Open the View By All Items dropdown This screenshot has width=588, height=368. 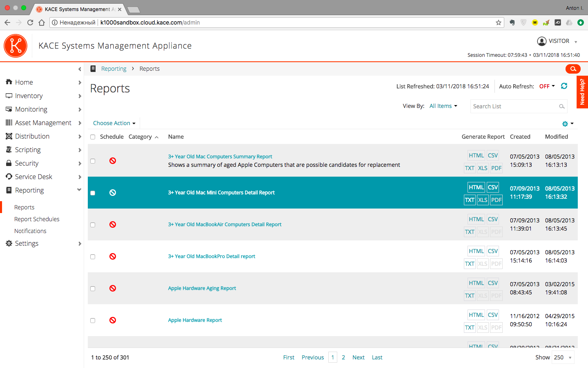click(x=443, y=106)
